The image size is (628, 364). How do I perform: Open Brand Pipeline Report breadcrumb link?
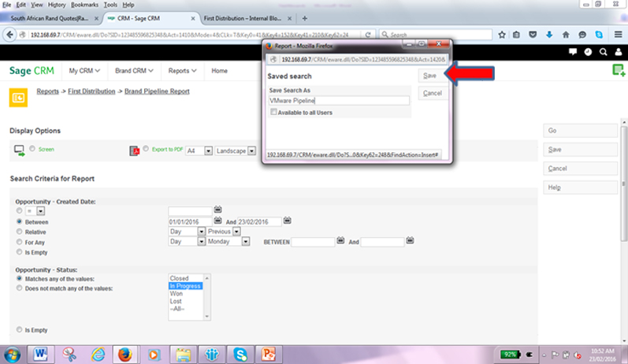pos(157,91)
